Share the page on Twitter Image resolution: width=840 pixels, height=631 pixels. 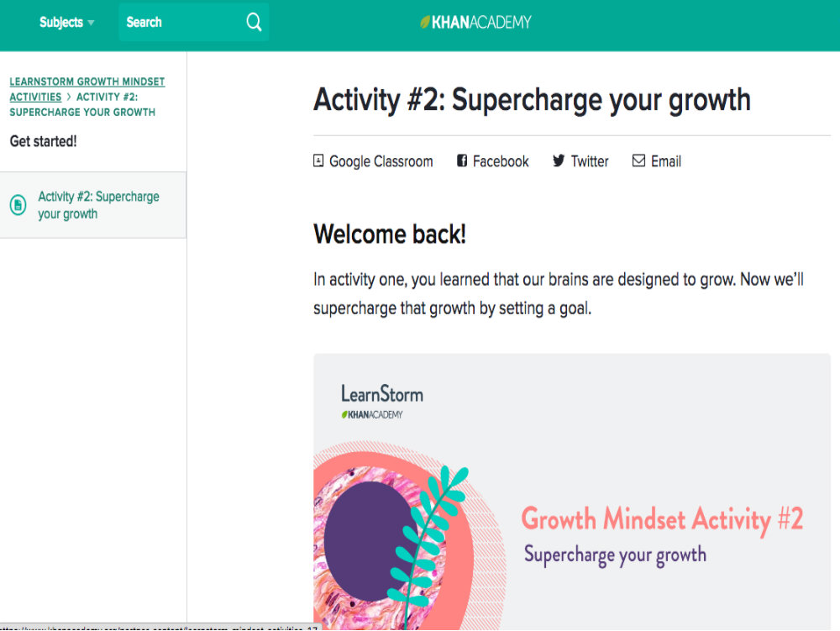click(580, 161)
